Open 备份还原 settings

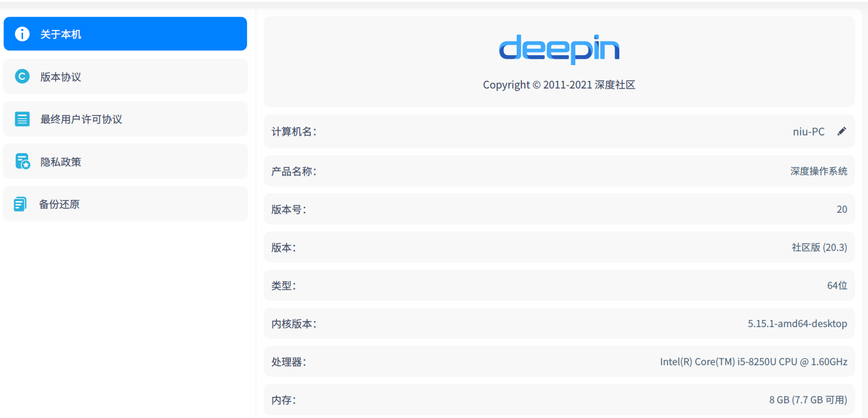[x=125, y=204]
